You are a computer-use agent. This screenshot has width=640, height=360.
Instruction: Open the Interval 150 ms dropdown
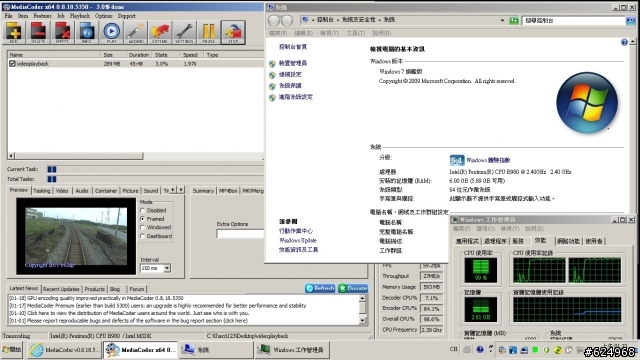coord(167,268)
